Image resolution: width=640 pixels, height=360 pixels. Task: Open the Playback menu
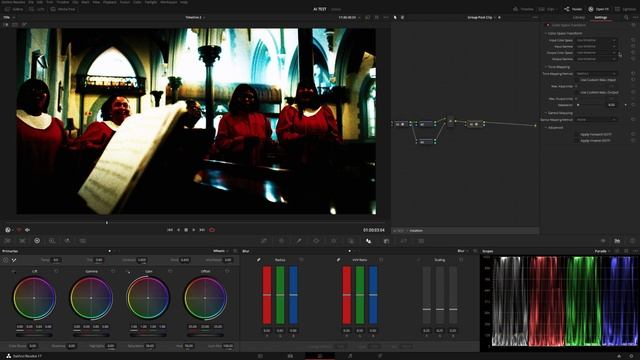[x=109, y=2]
